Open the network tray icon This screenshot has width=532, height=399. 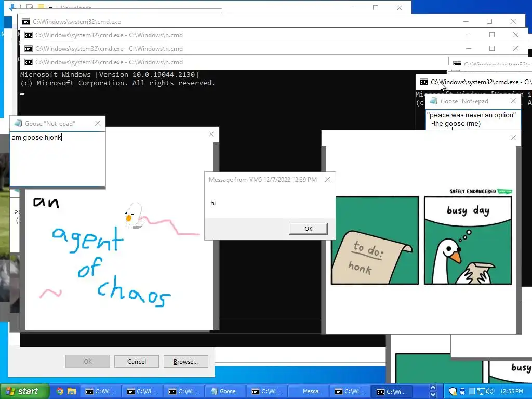(481, 391)
